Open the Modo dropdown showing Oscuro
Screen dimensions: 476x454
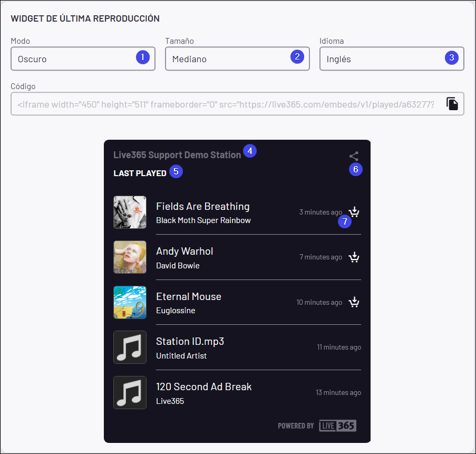coord(83,59)
